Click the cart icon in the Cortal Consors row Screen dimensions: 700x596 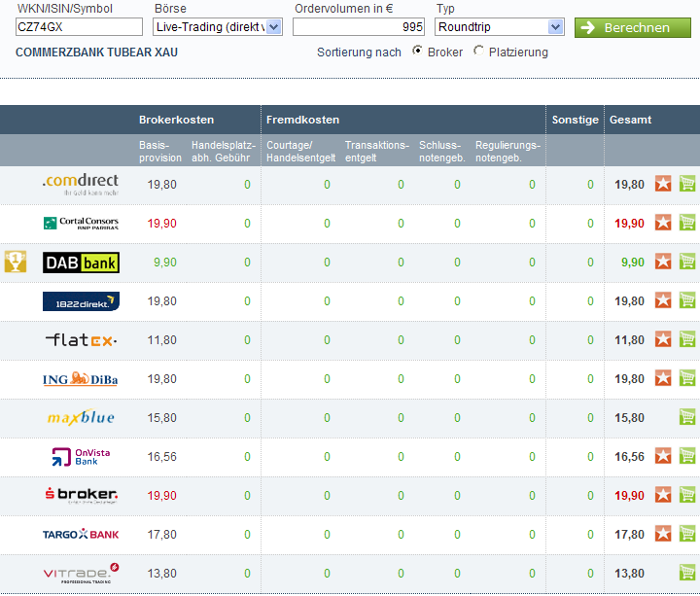point(687,223)
